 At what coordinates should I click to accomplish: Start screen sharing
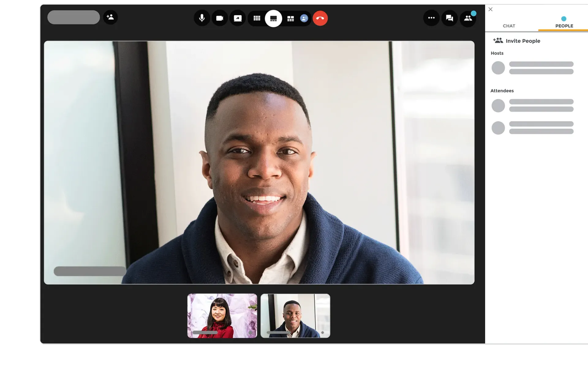click(237, 18)
